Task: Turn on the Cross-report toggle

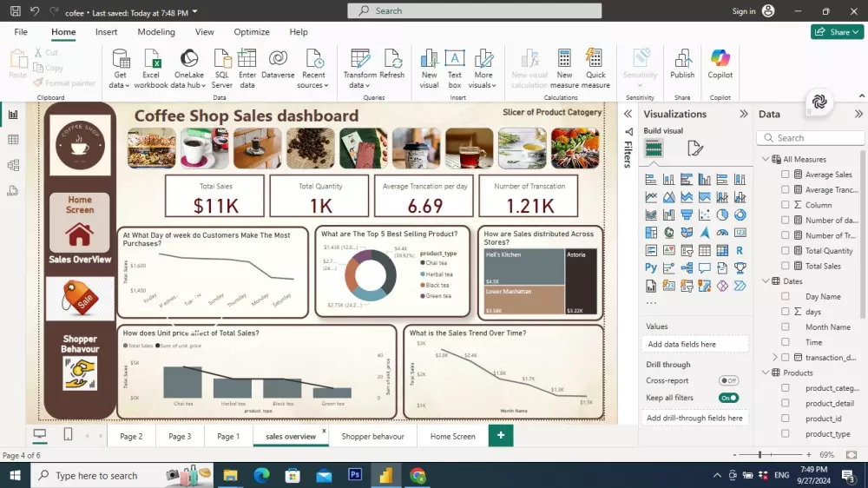Action: (x=728, y=380)
